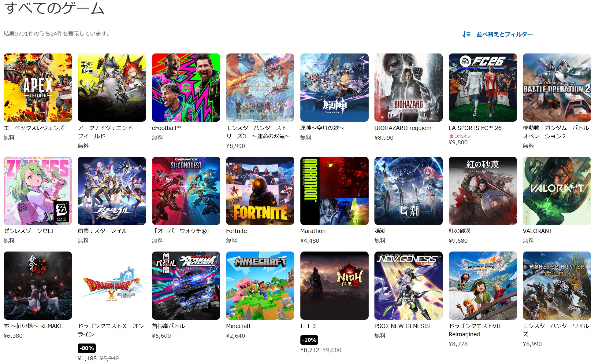Click the BIOHAZARD requiem title link
The width and height of the screenshot is (595, 364).
(x=403, y=128)
